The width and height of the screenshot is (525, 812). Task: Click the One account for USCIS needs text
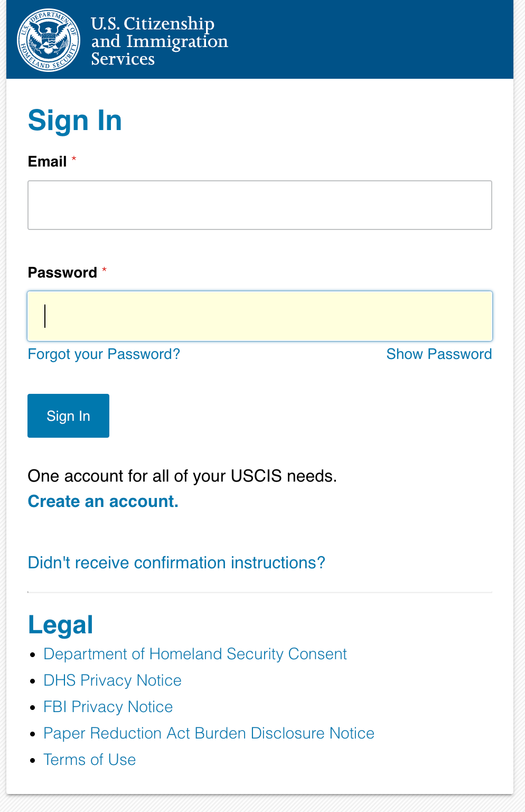point(182,476)
